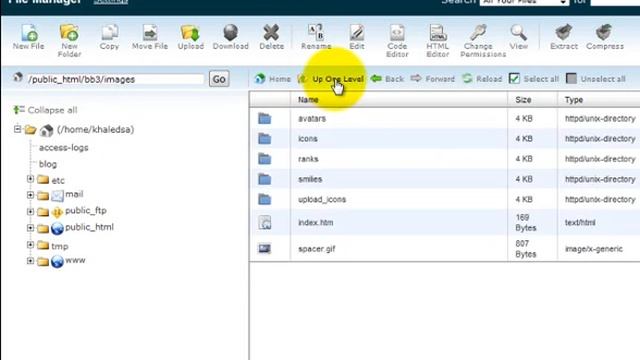640x360 pixels.
Task: Navigate Forward in file manager
Action: [433, 79]
